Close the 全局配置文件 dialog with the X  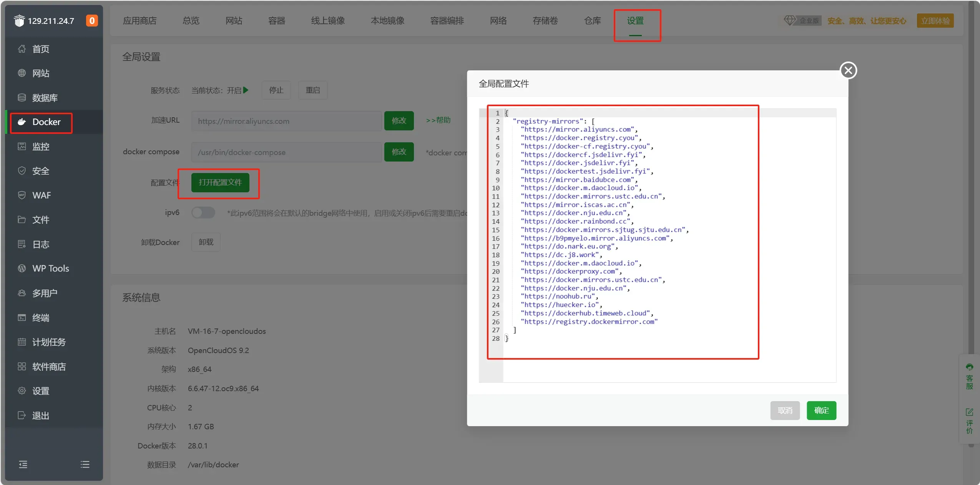tap(848, 70)
